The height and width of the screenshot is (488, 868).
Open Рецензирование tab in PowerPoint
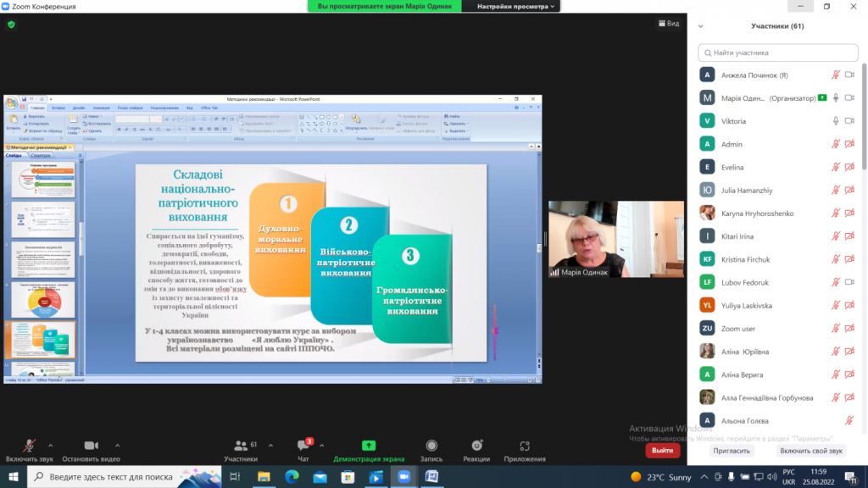164,108
